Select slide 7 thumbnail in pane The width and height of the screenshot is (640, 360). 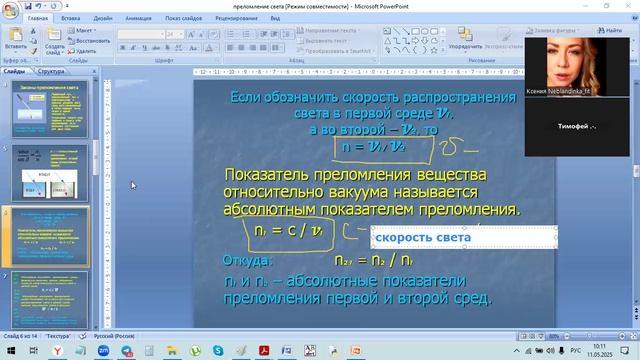[49, 299]
